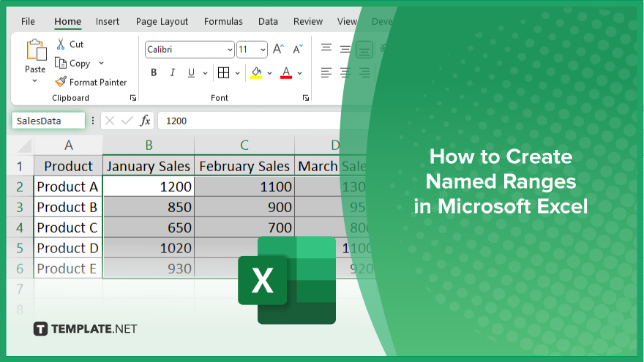Select cell with value 1100 in February
Image resolution: width=644 pixels, height=362 pixels.
pos(244,186)
